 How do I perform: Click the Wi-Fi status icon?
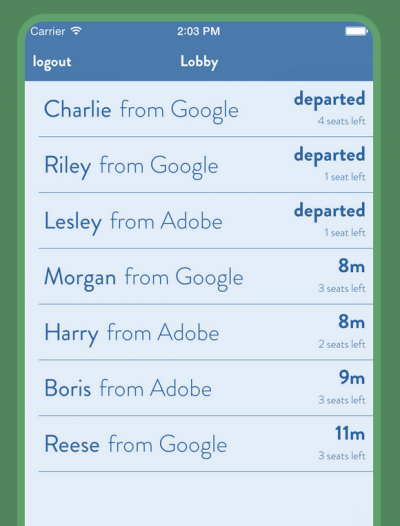point(77,31)
